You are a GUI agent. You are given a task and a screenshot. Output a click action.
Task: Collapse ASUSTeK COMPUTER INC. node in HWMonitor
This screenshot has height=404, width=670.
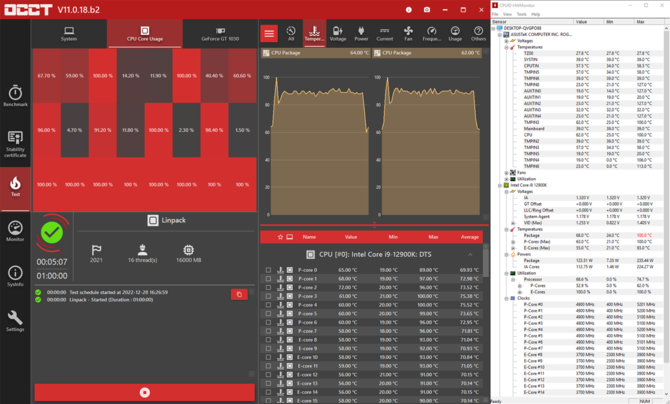coord(500,35)
